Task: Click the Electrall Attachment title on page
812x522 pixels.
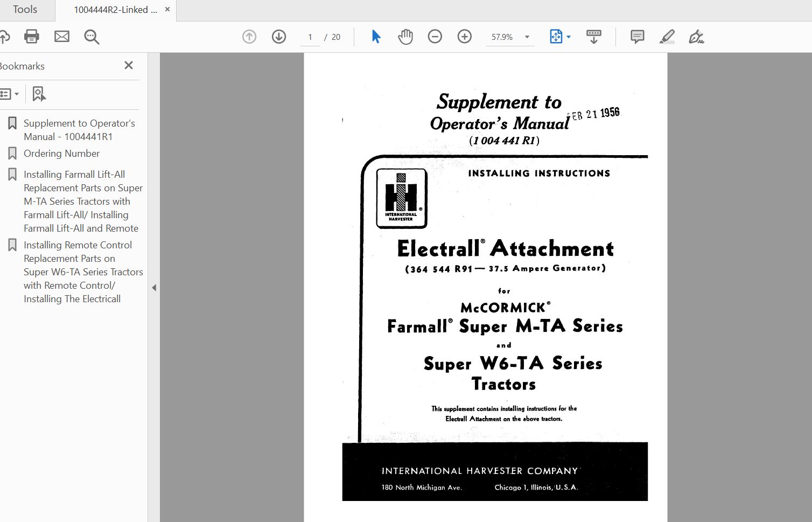Action: tap(506, 248)
